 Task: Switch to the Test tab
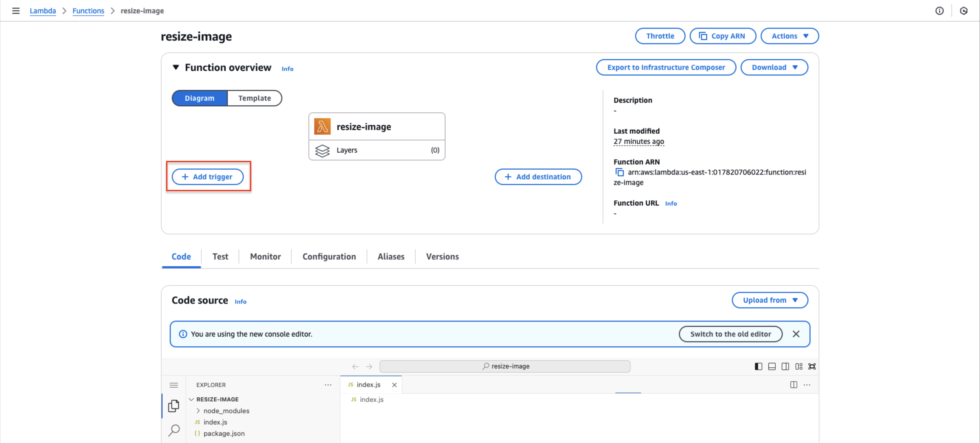click(220, 257)
